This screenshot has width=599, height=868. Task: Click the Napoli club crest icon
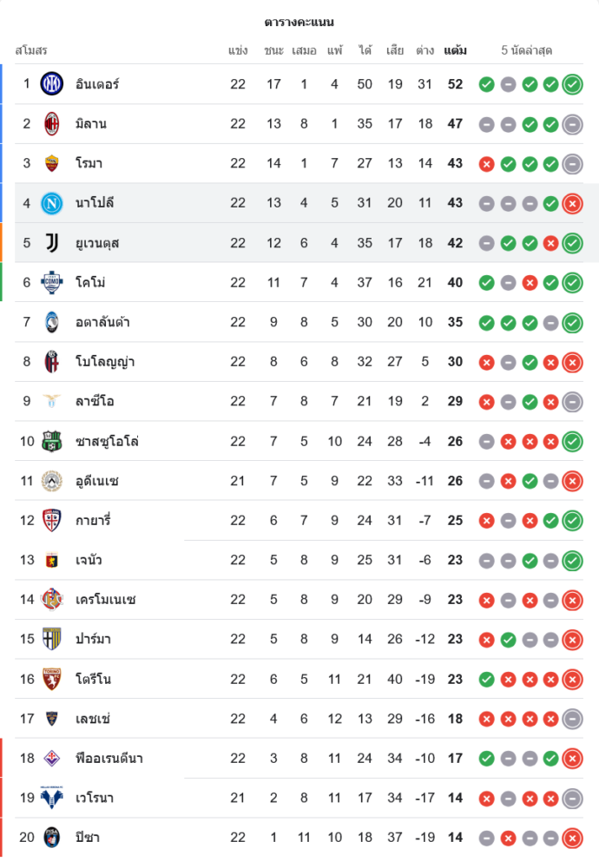coord(52,203)
